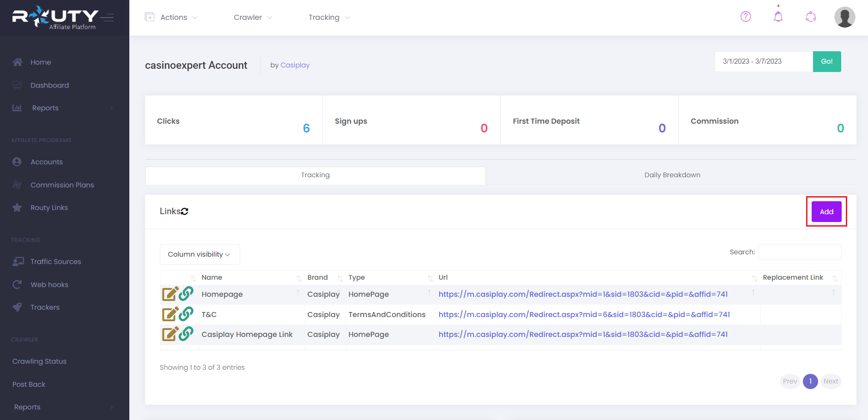Click the Dashboard sidebar icon
868x420 pixels.
click(x=18, y=85)
